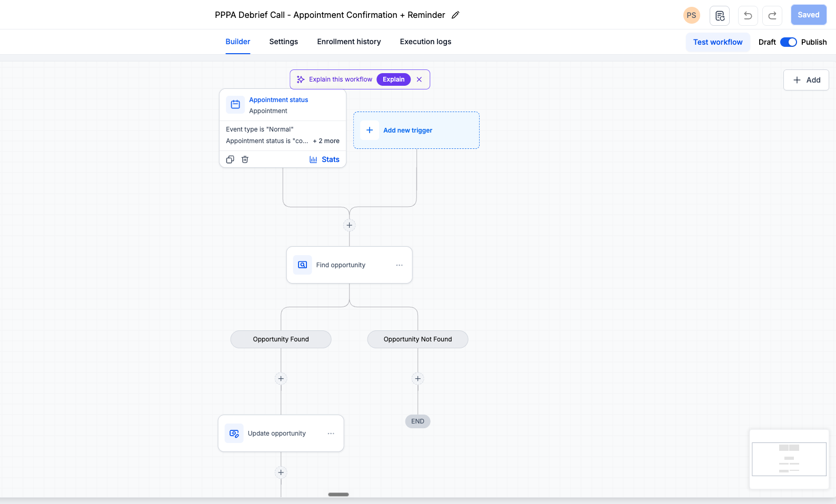Redo the last change

pos(772,15)
